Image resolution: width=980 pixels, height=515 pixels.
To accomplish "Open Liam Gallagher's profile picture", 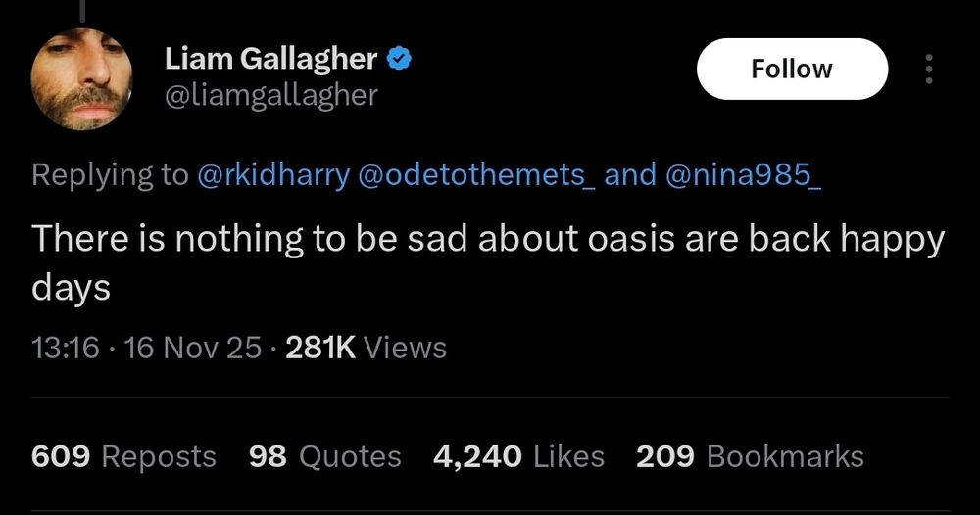I will click(81, 79).
